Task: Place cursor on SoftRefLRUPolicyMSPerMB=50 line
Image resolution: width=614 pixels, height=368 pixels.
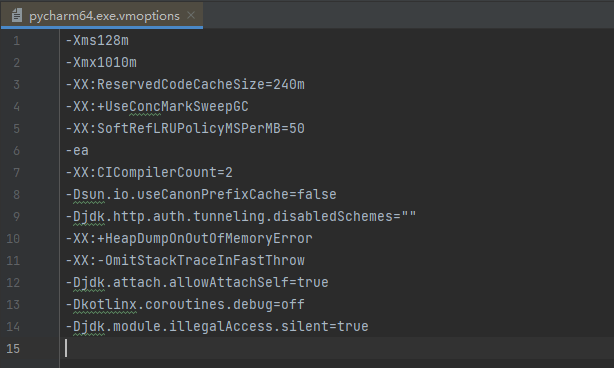Action: 185,128
